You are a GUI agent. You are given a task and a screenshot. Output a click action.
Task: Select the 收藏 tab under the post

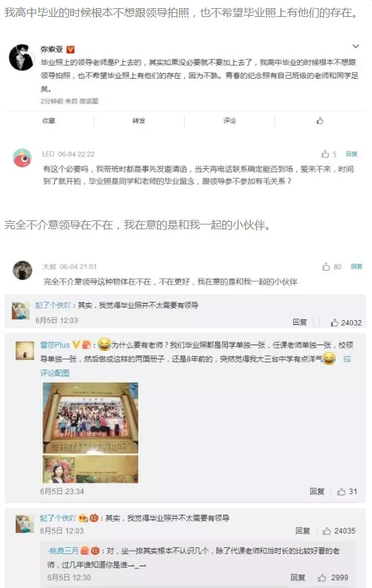pos(49,121)
